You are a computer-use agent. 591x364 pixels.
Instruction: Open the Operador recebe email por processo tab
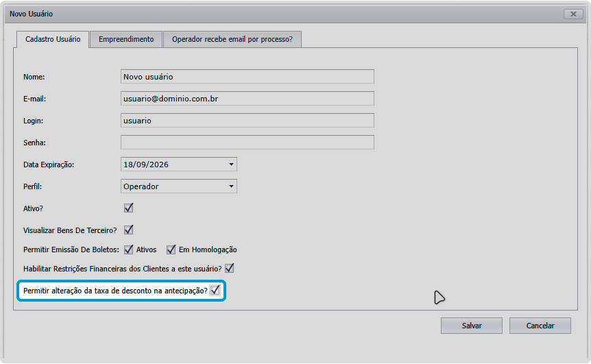(x=232, y=40)
